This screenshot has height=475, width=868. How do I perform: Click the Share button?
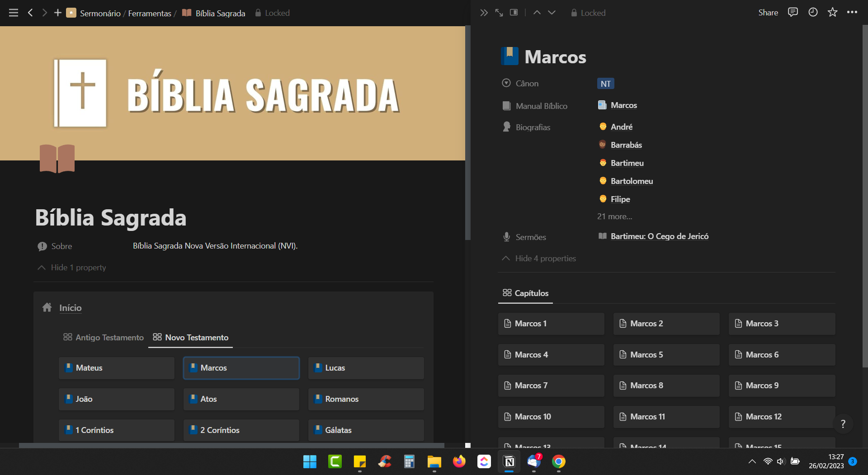tap(768, 13)
